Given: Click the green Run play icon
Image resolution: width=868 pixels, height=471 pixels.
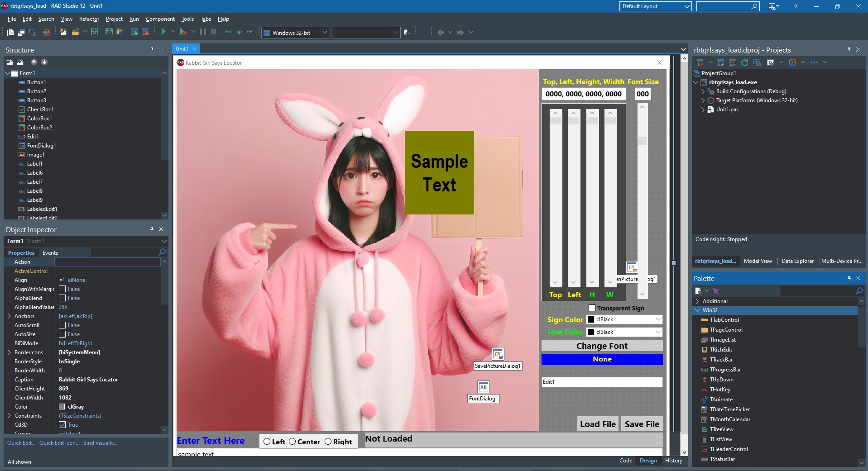Looking at the screenshot, I should [163, 32].
